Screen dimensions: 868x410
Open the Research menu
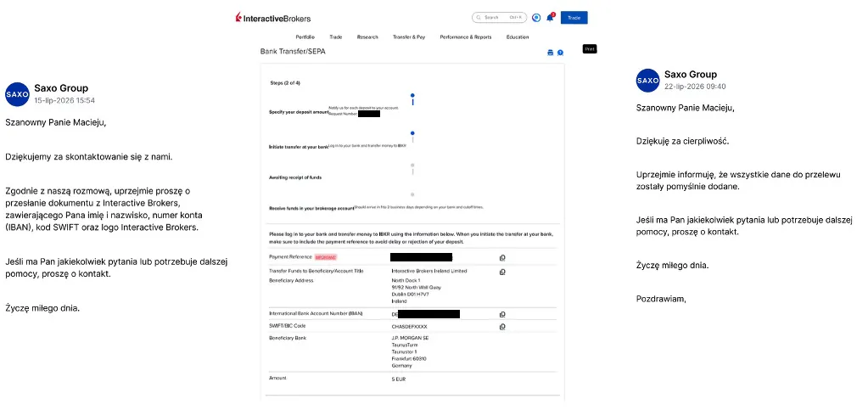point(367,37)
